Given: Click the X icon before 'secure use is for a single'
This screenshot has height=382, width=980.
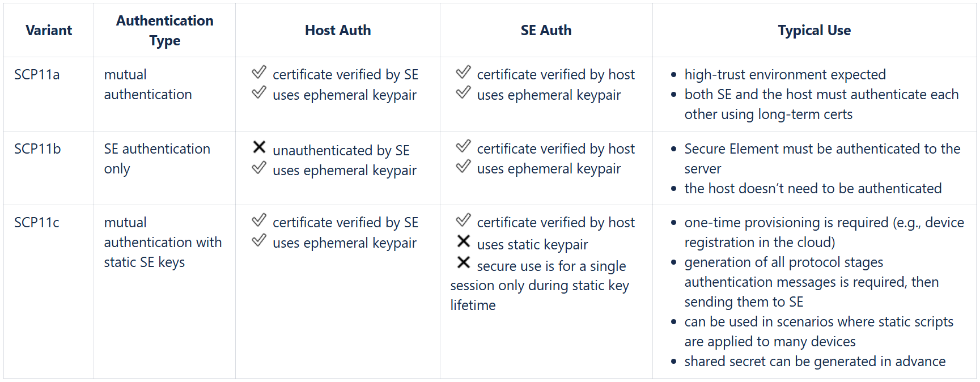Looking at the screenshot, I should 464,262.
